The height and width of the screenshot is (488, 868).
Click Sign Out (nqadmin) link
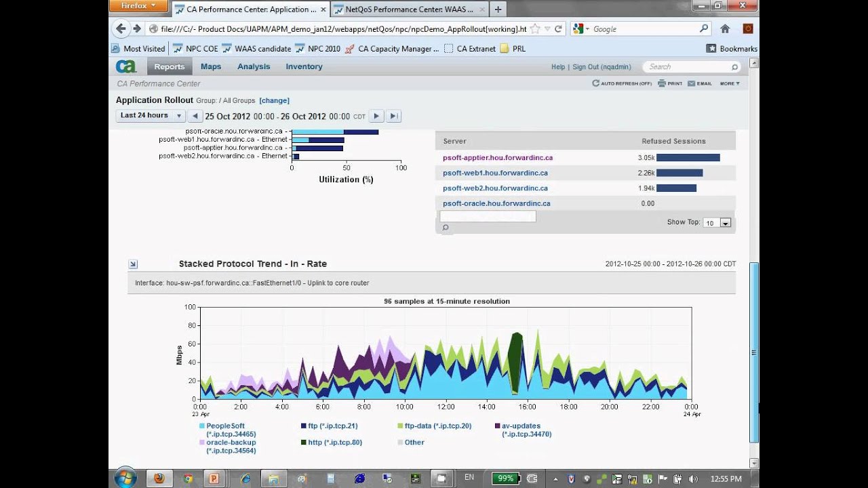[x=601, y=67]
